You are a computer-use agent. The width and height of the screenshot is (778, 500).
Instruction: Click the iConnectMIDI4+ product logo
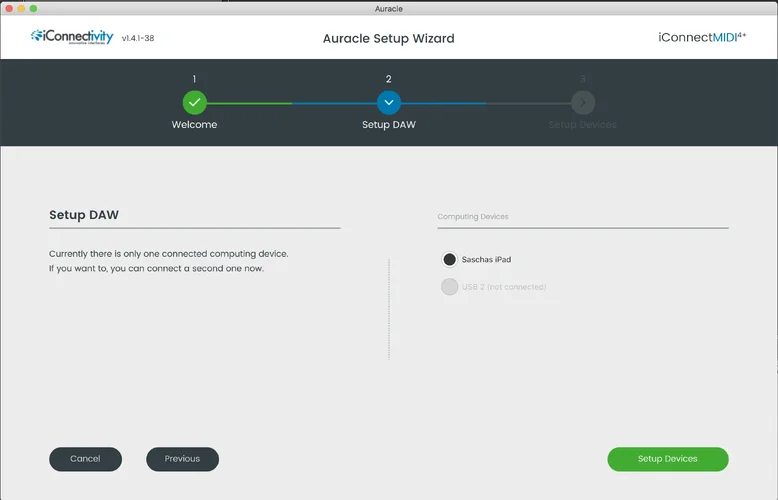click(x=702, y=37)
